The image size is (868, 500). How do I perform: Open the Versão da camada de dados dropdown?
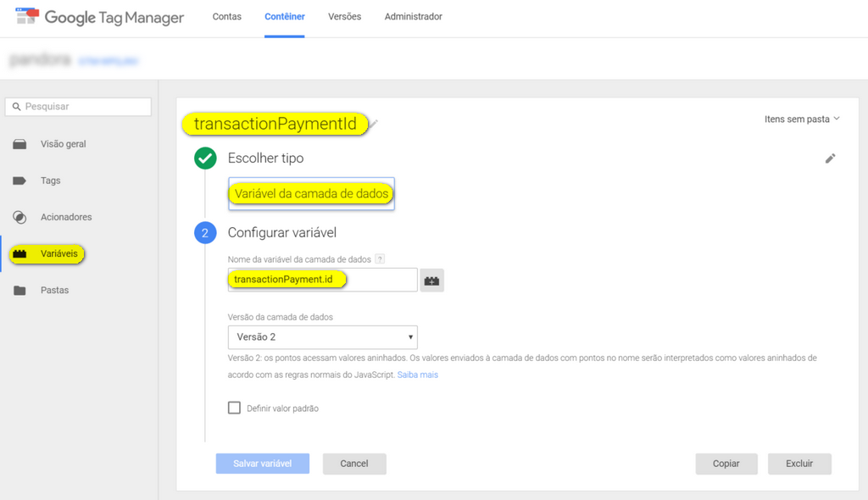pos(322,336)
